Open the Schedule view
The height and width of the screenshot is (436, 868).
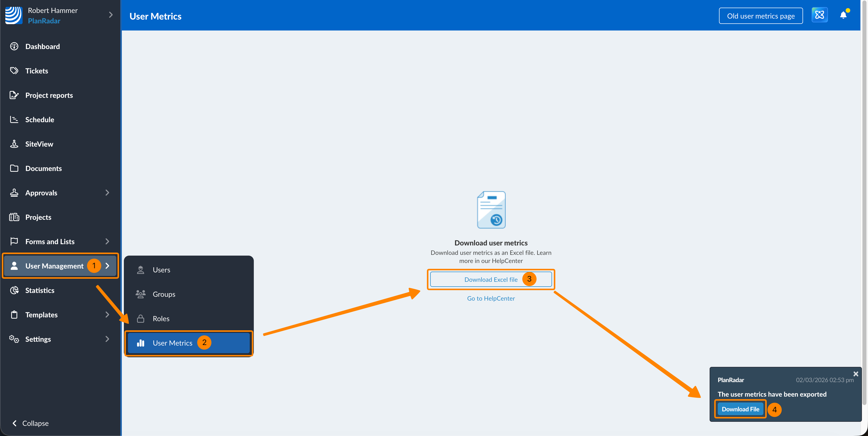39,120
